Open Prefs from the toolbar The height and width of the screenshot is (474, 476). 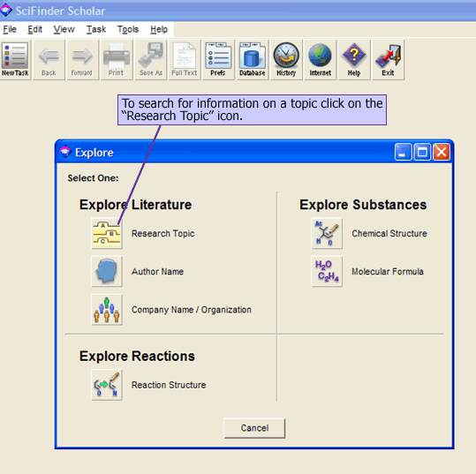218,60
